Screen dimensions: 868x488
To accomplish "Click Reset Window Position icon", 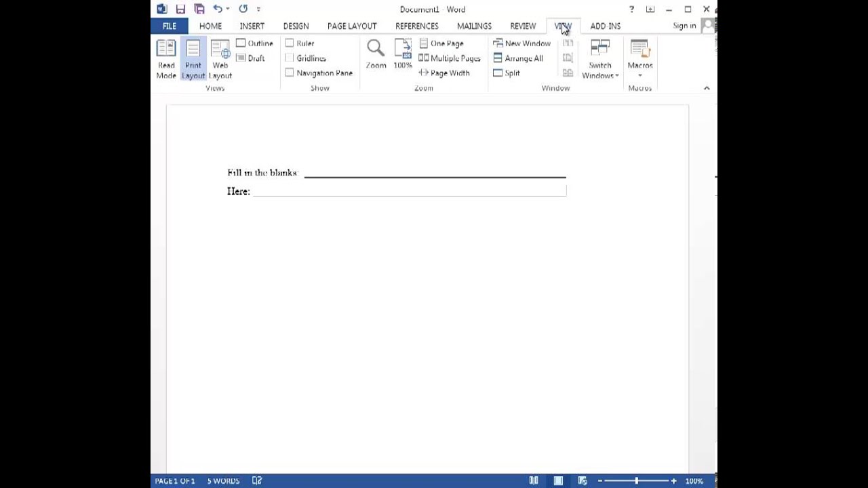I will 568,73.
